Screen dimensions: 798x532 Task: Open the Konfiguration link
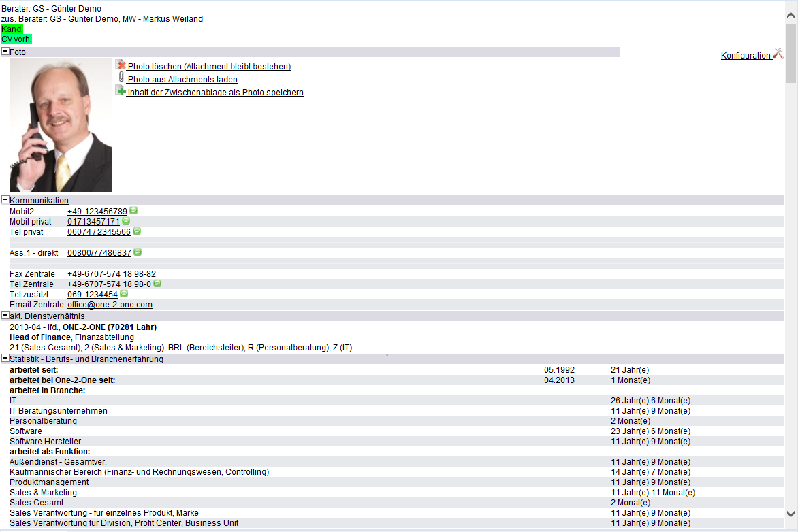pyautogui.click(x=746, y=56)
